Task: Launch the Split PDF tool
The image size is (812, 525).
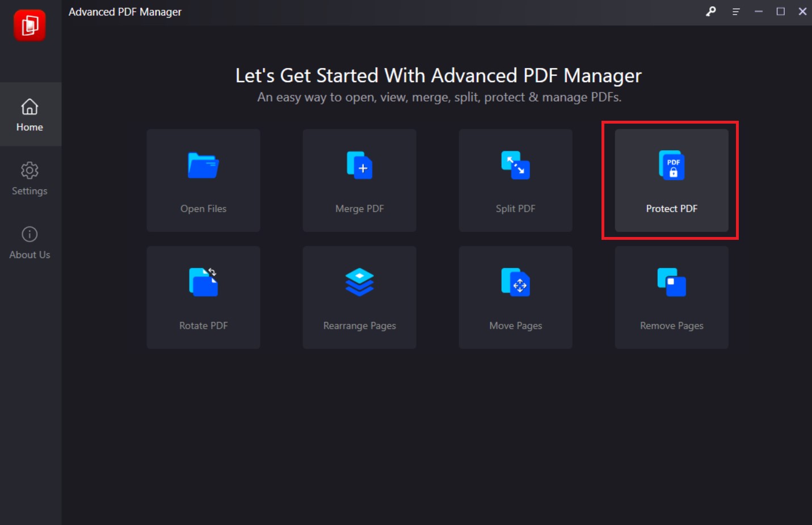Action: [x=515, y=180]
